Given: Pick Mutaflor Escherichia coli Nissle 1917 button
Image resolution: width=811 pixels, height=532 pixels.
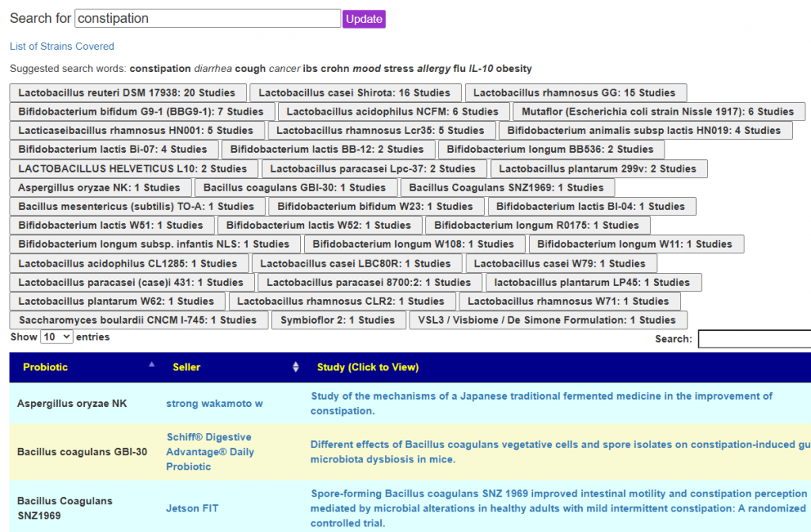Looking at the screenshot, I should (658, 112).
